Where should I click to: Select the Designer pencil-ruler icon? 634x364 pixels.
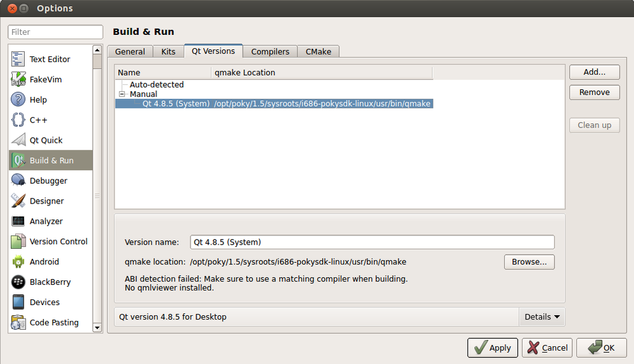(x=18, y=201)
